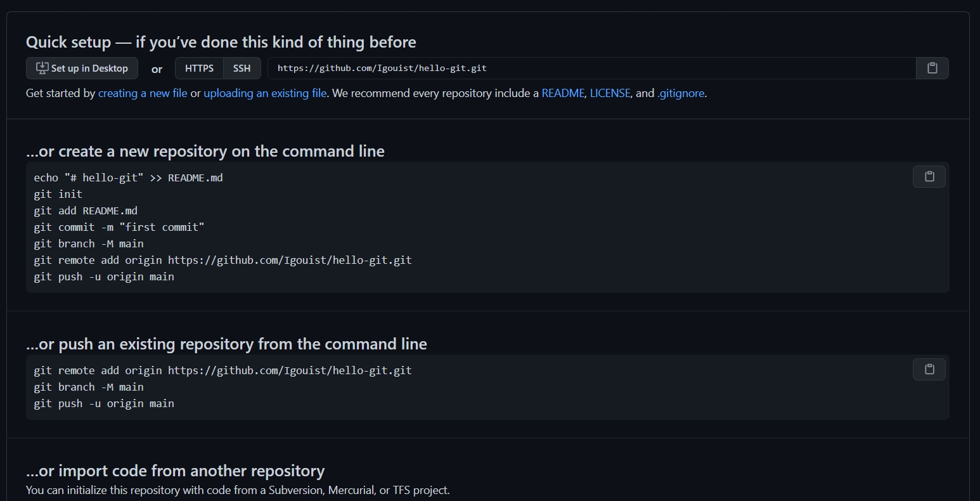This screenshot has width=980, height=501.
Task: Click the git commit "first commit" line
Action: [119, 227]
